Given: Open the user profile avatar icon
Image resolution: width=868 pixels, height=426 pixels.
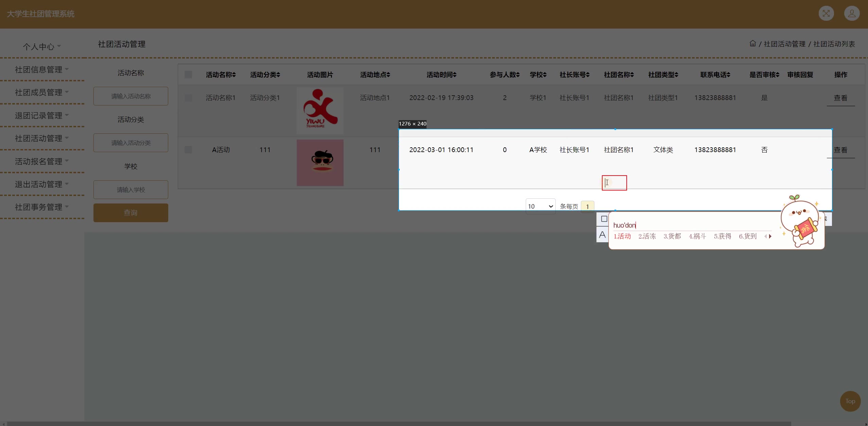Looking at the screenshot, I should pos(852,14).
